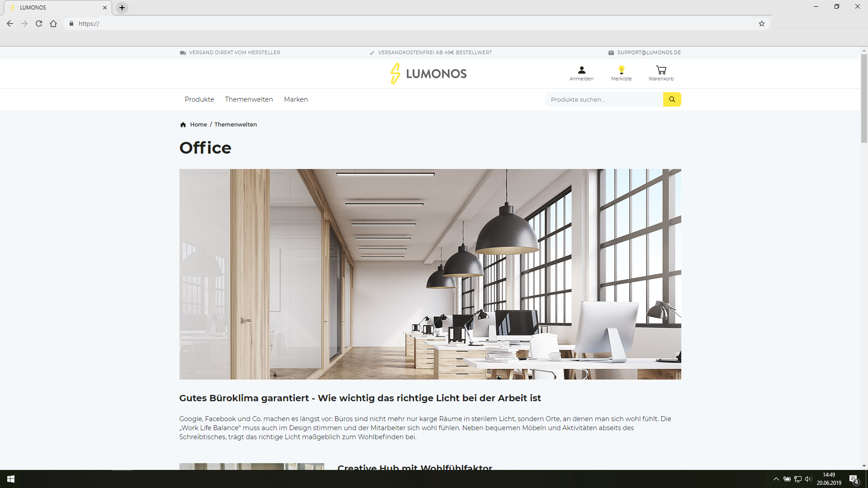This screenshot has width=868, height=488.
Task: Open Anmelden account login icon
Action: [x=581, y=73]
